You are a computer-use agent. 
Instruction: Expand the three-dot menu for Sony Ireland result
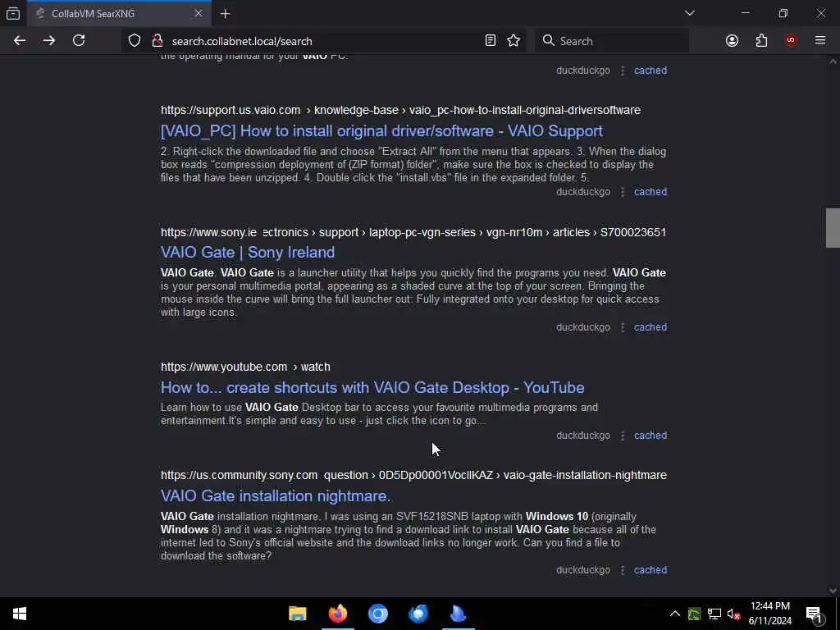tap(623, 327)
